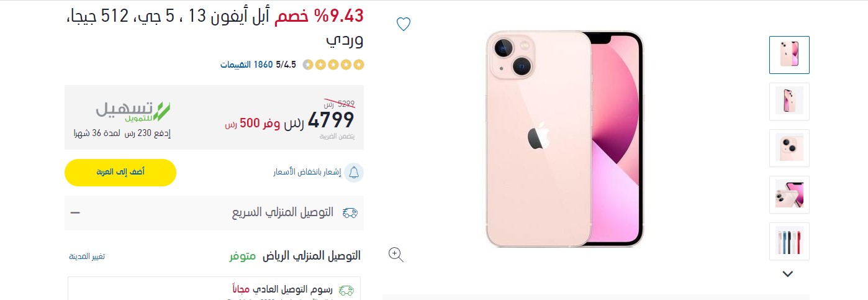Viewport: 868px width, 300px height.
Task: Click the Tasheel financing logo
Action: (133, 111)
